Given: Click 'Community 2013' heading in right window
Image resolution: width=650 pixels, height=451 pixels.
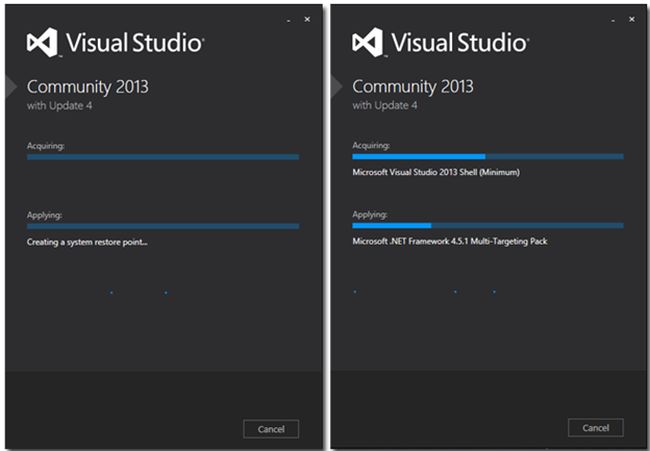Looking at the screenshot, I should point(412,87).
